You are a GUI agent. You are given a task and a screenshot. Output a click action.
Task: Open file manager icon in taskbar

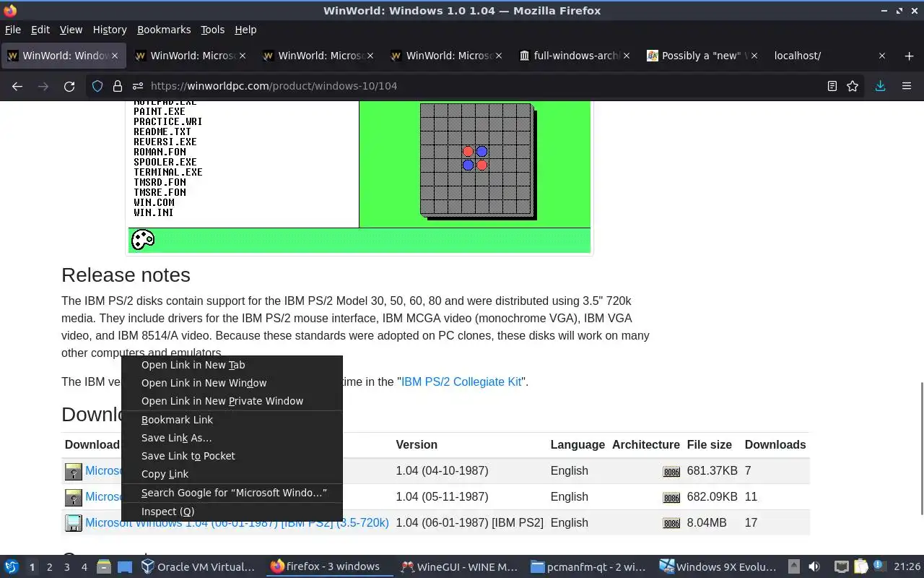104,567
